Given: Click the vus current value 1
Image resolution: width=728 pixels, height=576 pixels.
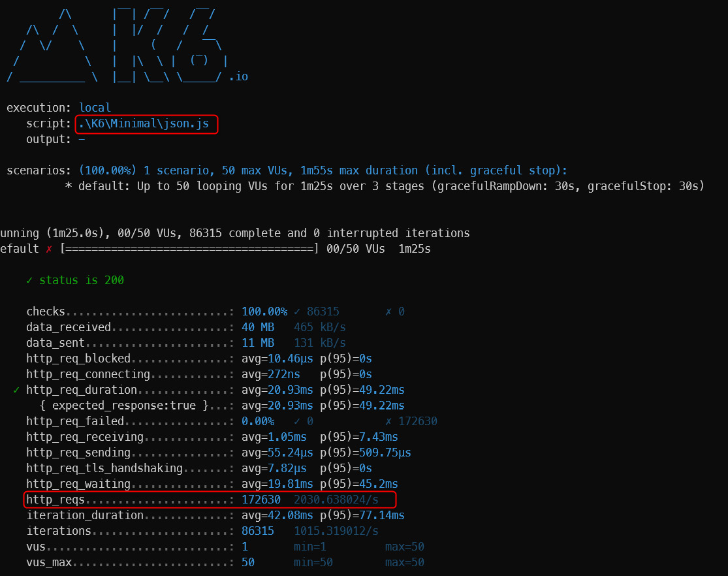Looking at the screenshot, I should point(245,547).
